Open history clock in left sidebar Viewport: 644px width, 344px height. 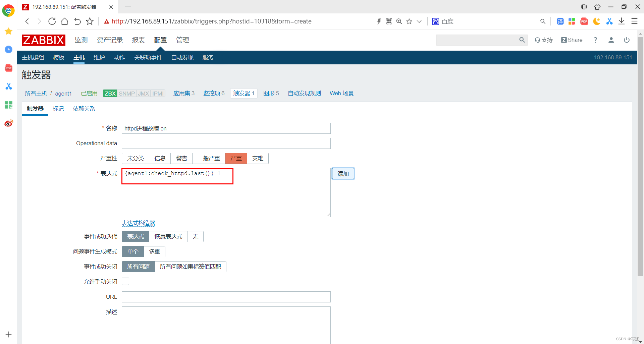[8, 50]
